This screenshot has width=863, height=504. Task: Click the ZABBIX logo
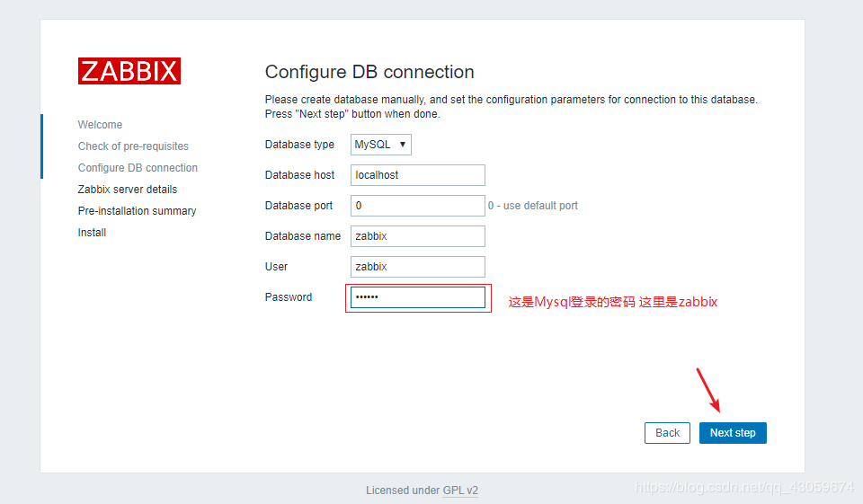[x=129, y=72]
